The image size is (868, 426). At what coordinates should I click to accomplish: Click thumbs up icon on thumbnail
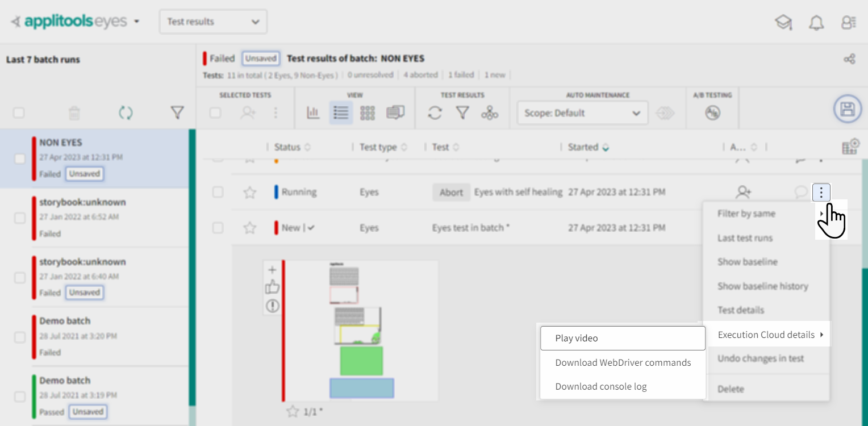tap(273, 287)
